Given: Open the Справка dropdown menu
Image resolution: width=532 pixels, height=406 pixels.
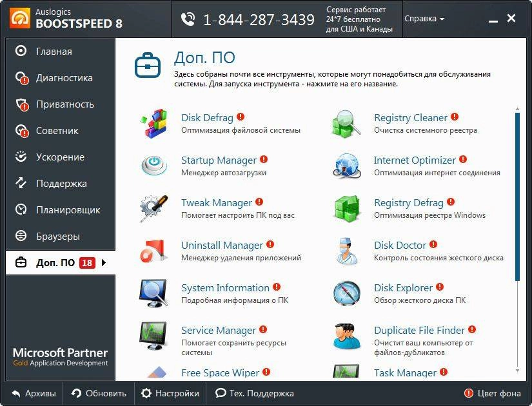Looking at the screenshot, I should (424, 19).
